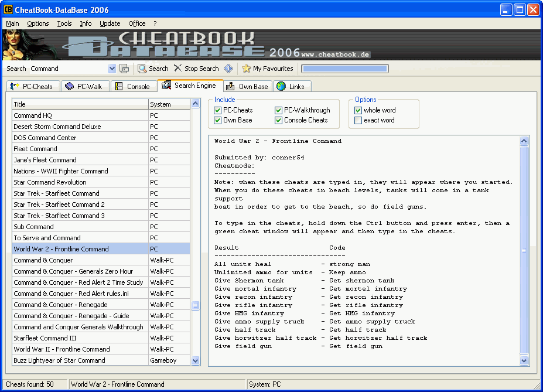Disable the whole word option
The height and width of the screenshot is (392, 543).
[x=358, y=110]
